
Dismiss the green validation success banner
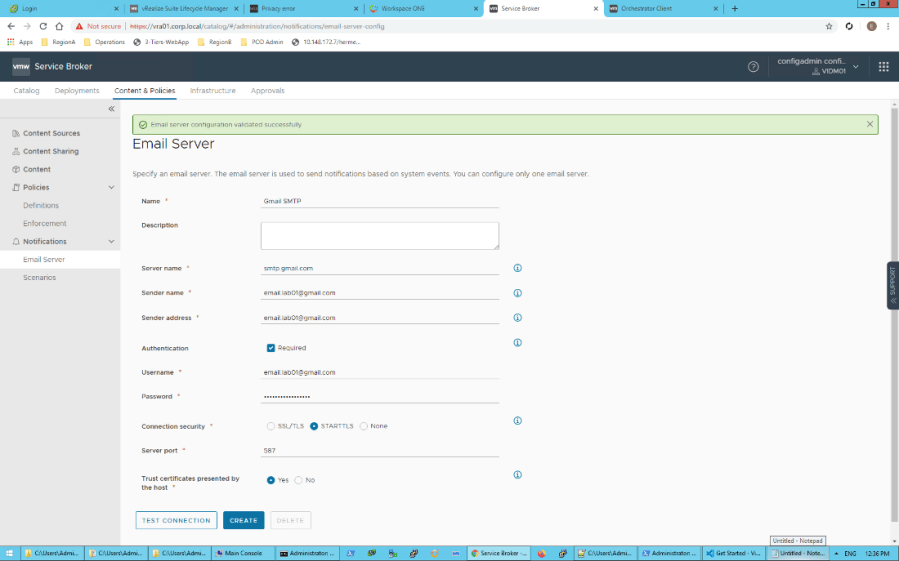click(870, 125)
